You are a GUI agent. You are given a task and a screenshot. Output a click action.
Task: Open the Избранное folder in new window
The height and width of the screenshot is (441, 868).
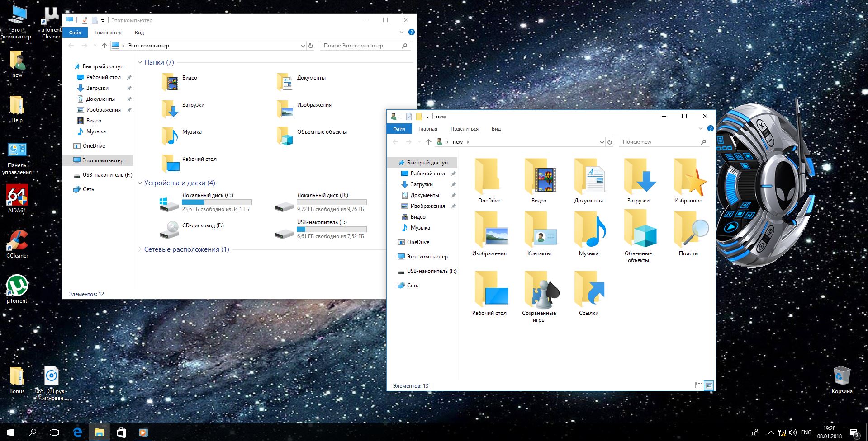tap(688, 181)
